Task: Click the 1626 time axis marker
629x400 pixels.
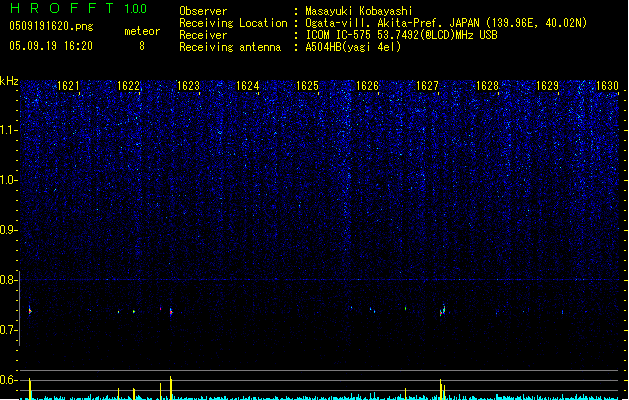Action: [x=367, y=86]
